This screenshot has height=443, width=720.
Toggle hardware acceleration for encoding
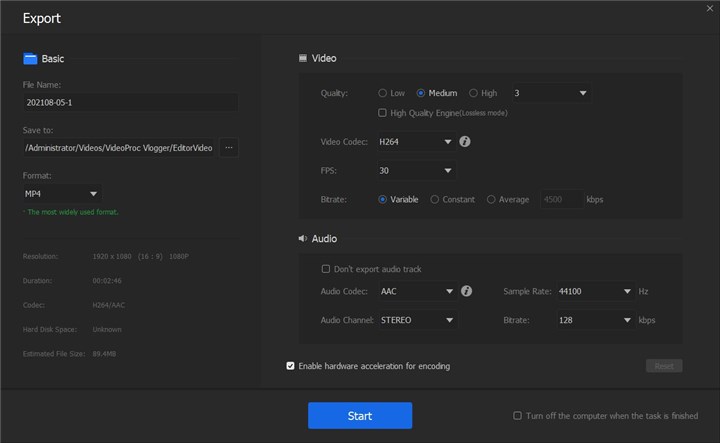[x=291, y=366]
